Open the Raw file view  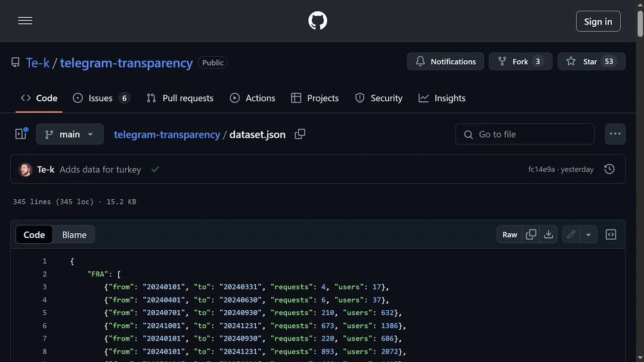(510, 234)
